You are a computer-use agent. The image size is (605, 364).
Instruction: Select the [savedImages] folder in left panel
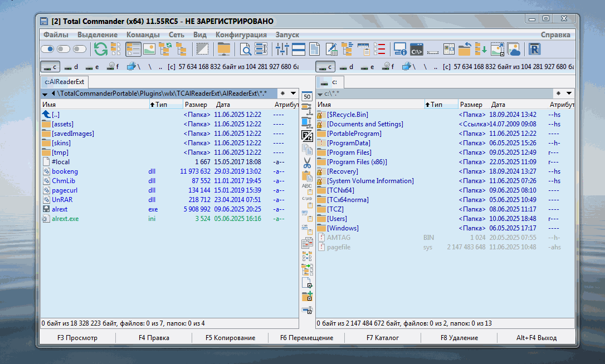pos(170,134)
